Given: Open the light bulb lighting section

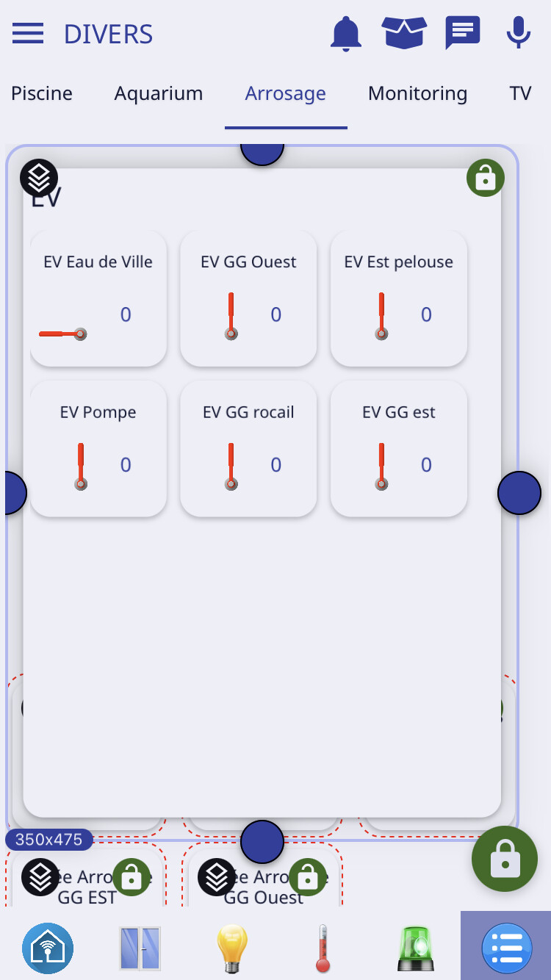Looking at the screenshot, I should (x=231, y=948).
